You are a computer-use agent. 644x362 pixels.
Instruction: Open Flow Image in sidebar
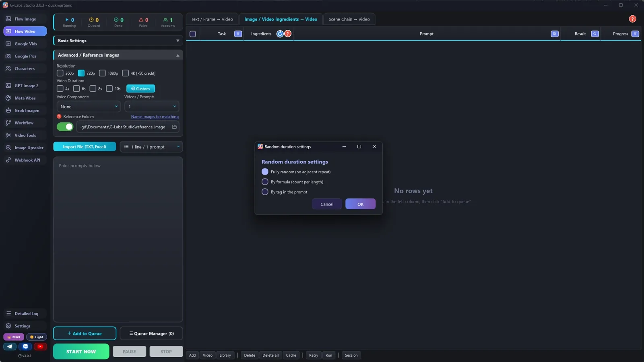pyautogui.click(x=25, y=19)
